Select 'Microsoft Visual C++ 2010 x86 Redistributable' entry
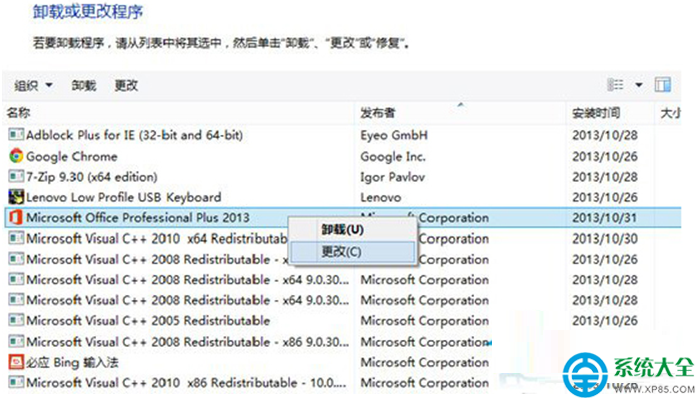This screenshot has width=697, height=400. click(x=186, y=383)
